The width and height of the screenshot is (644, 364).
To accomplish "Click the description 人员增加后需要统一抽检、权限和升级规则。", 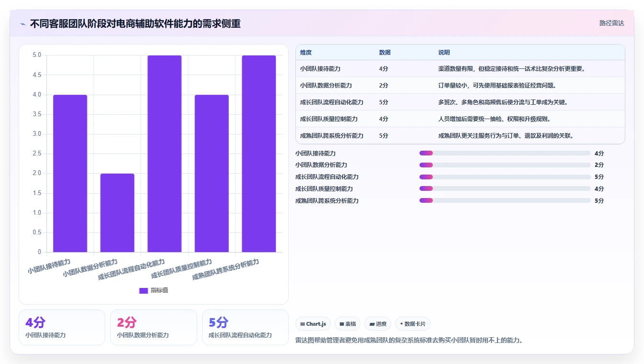I will 494,119.
